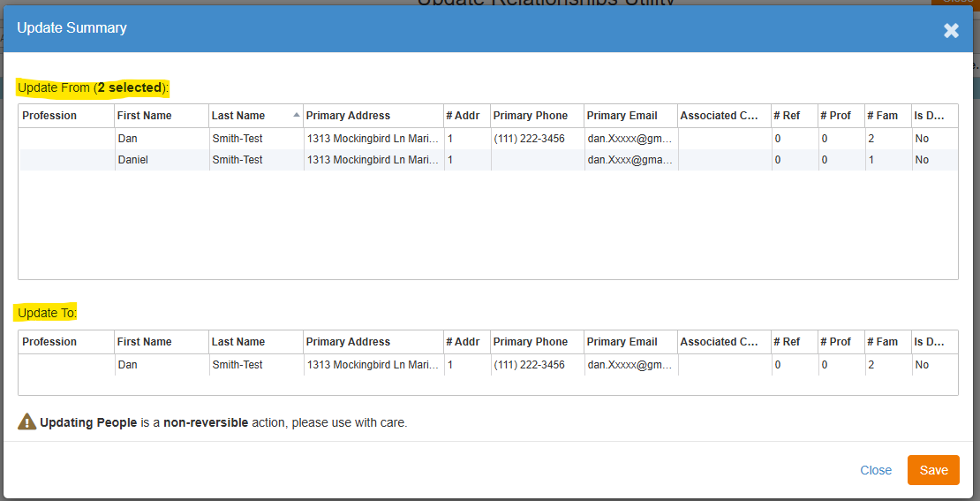Sort Update From table by Profession column

pos(66,116)
